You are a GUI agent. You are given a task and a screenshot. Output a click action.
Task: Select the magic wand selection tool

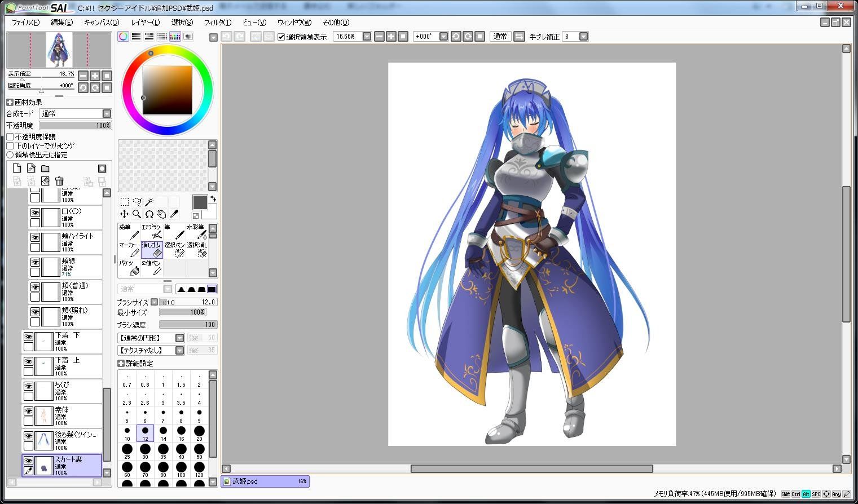click(149, 202)
